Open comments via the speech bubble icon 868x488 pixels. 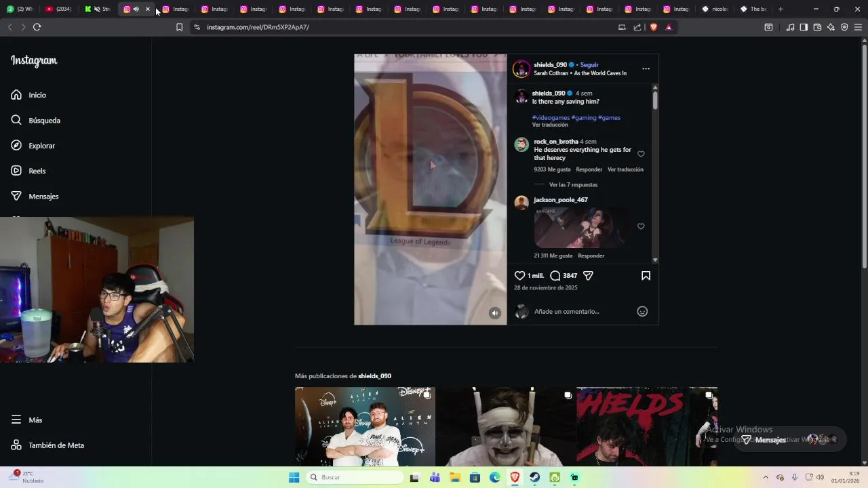[555, 276]
